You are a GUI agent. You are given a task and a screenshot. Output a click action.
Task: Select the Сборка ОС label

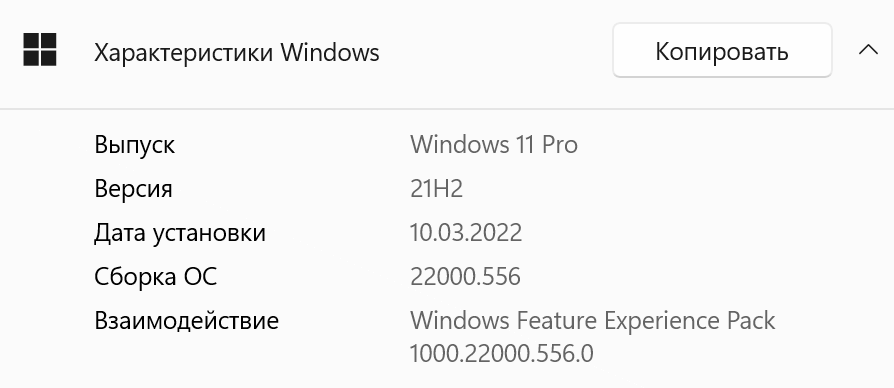(156, 277)
